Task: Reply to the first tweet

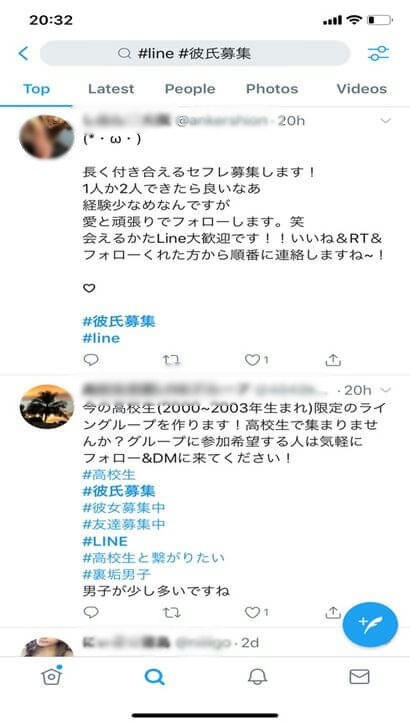Action: (91, 360)
